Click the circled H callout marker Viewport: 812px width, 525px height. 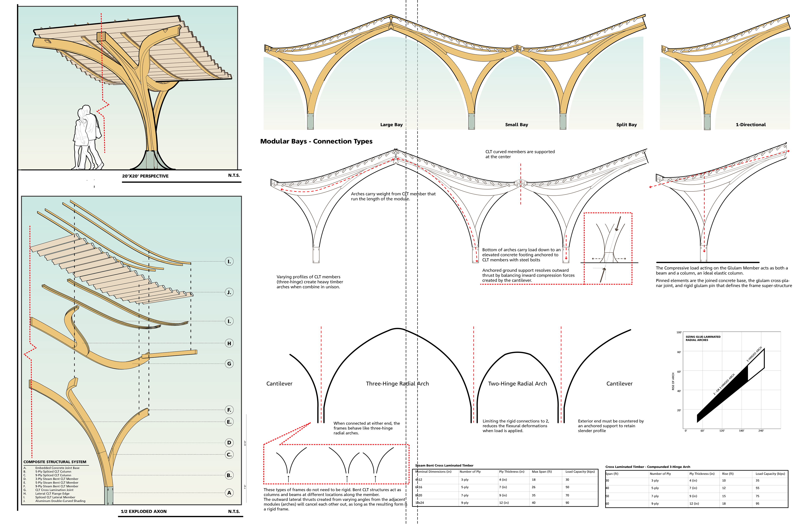[229, 343]
